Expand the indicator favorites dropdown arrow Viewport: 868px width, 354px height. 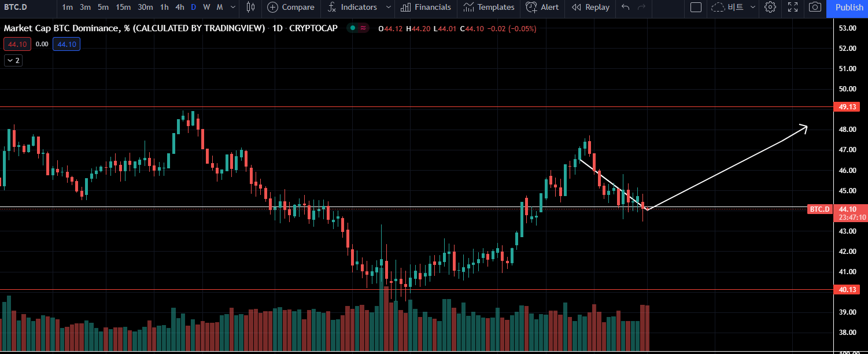(389, 8)
